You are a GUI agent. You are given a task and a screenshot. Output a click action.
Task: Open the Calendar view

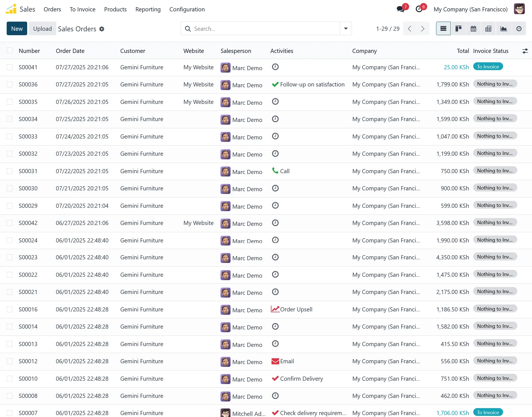click(x=473, y=29)
